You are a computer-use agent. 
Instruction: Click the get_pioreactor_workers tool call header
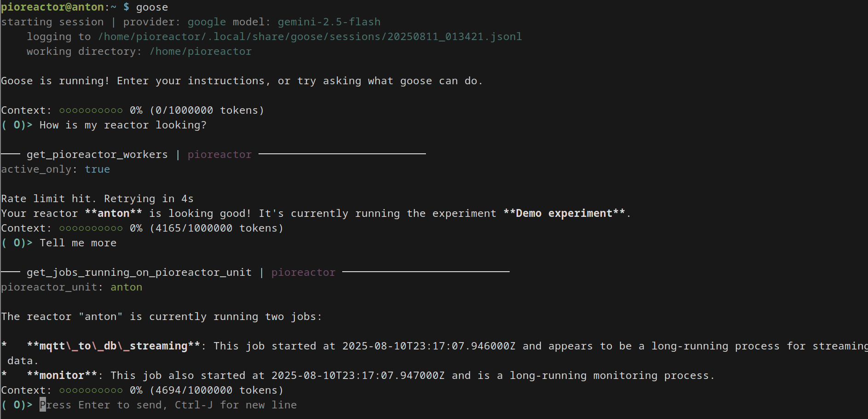[97, 155]
